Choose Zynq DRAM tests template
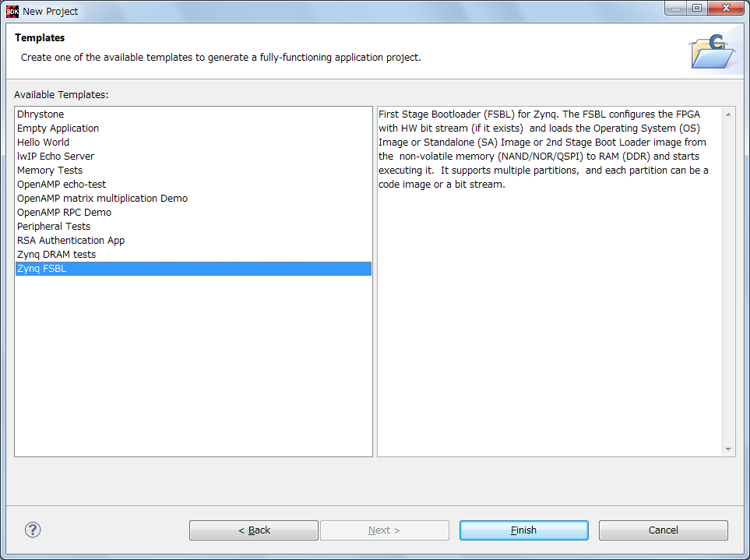750x560 pixels. coord(56,255)
